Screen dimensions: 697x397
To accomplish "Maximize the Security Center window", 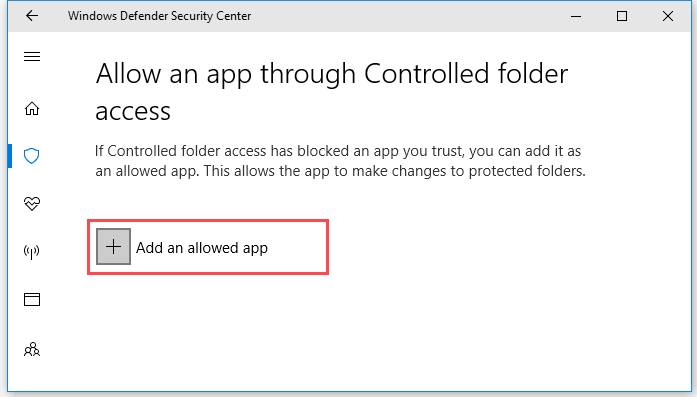I will [622, 16].
